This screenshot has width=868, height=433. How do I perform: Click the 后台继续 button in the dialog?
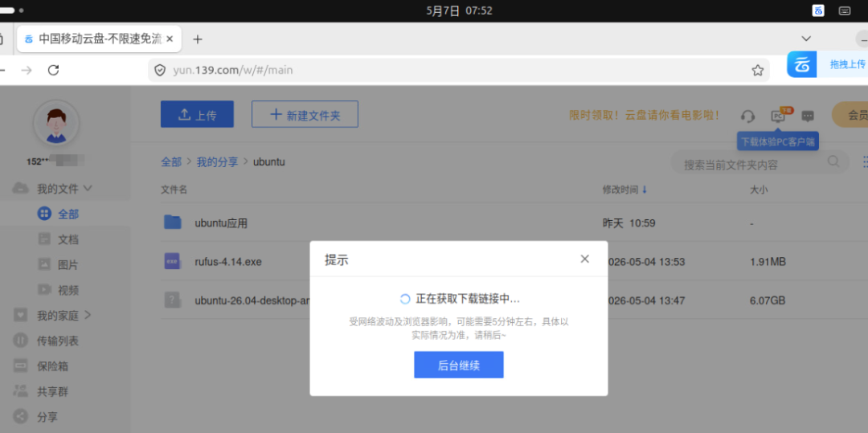pyautogui.click(x=458, y=365)
